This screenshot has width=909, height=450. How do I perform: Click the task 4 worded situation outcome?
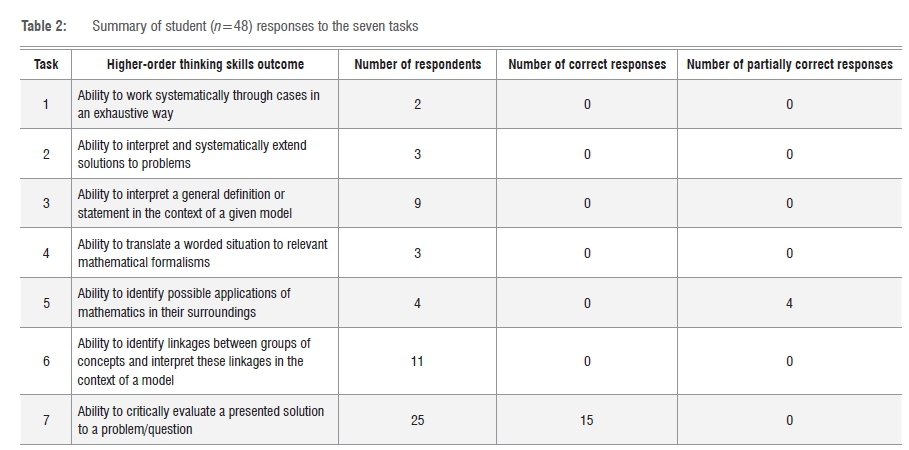[202, 253]
